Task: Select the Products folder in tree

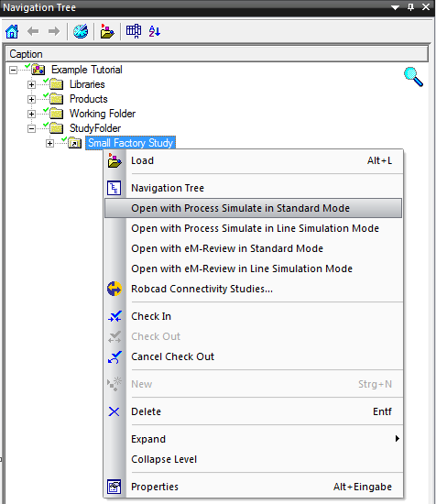Action: (x=88, y=99)
